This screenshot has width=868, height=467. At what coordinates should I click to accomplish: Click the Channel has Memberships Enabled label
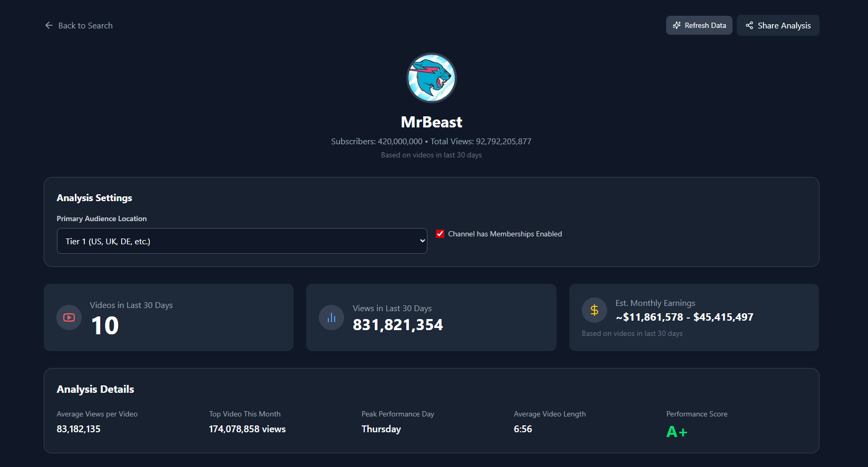(505, 234)
